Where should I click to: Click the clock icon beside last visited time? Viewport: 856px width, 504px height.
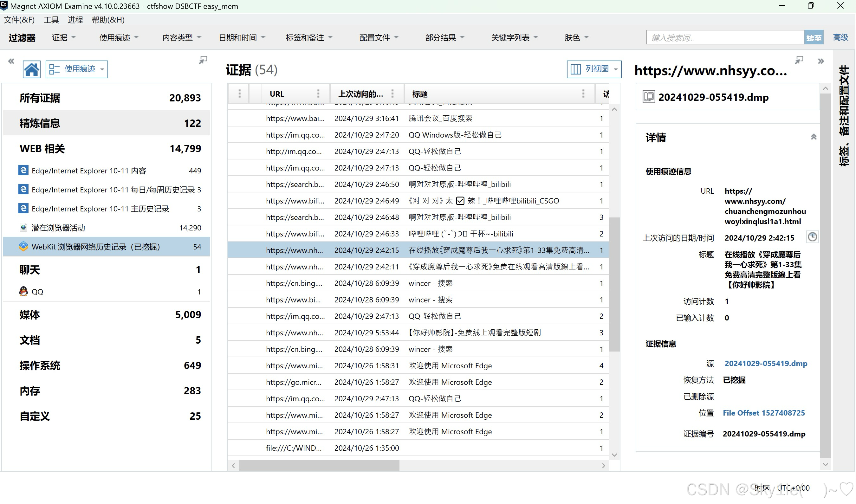[812, 237]
